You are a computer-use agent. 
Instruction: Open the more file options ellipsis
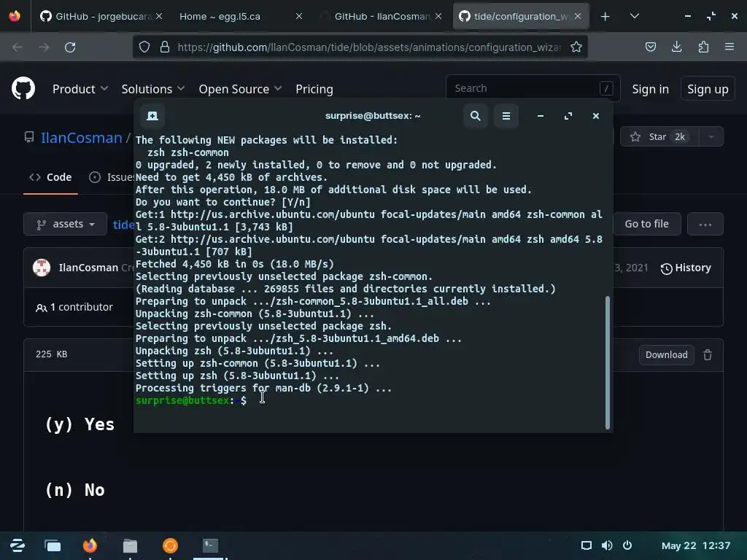click(x=705, y=224)
